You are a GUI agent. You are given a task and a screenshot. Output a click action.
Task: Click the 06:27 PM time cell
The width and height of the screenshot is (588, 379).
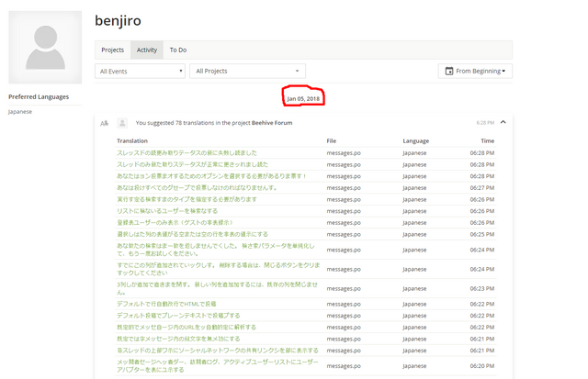pos(481,187)
